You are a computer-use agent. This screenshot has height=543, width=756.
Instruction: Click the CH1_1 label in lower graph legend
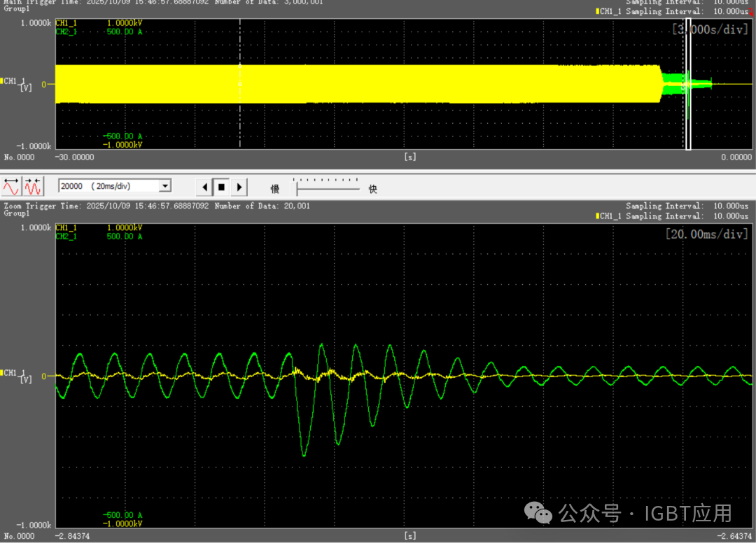(66, 227)
